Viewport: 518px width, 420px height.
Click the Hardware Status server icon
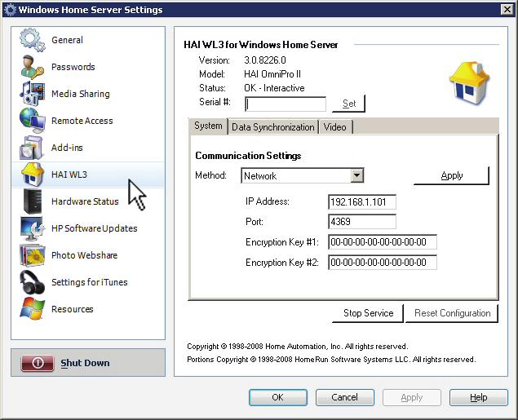point(33,201)
